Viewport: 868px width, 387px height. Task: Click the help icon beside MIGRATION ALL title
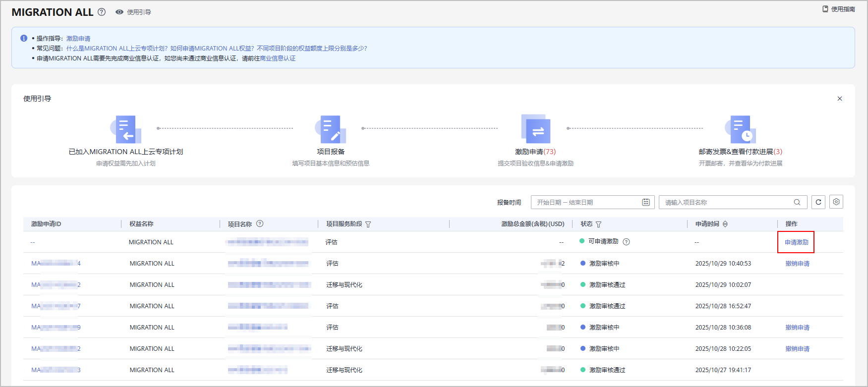tap(102, 12)
